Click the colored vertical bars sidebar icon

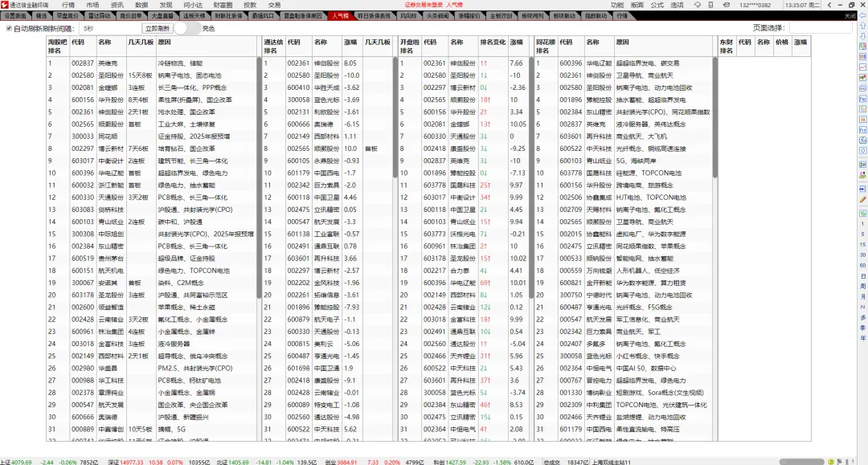click(862, 56)
